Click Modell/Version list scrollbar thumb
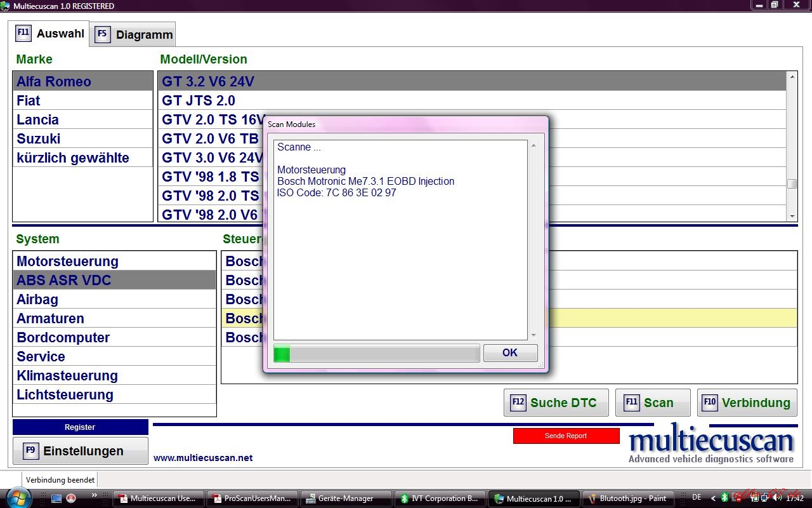Image resolution: width=812 pixels, height=508 pixels. [792, 184]
